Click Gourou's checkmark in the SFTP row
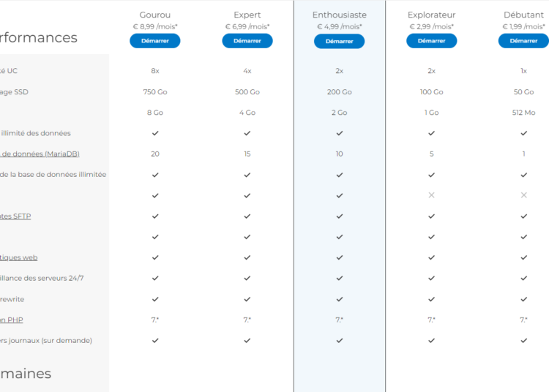The width and height of the screenshot is (549, 392). 155,216
